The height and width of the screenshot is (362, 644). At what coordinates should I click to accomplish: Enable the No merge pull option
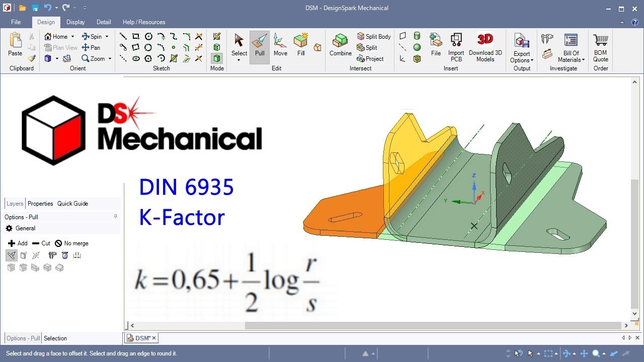(x=71, y=243)
